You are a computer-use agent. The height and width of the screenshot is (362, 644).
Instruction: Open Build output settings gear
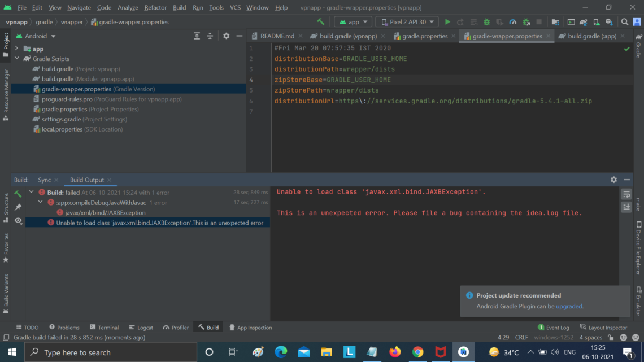click(613, 180)
